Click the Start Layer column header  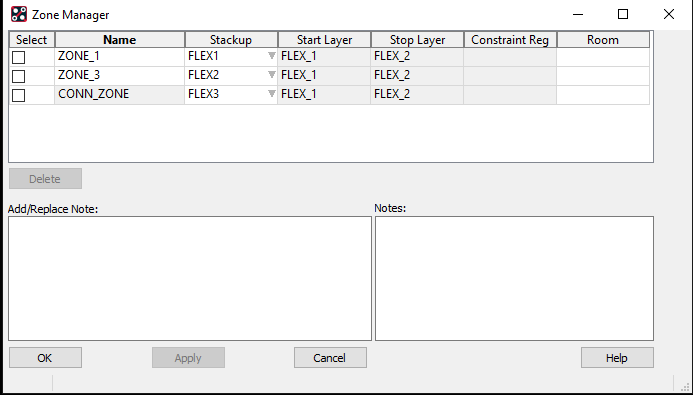[324, 40]
